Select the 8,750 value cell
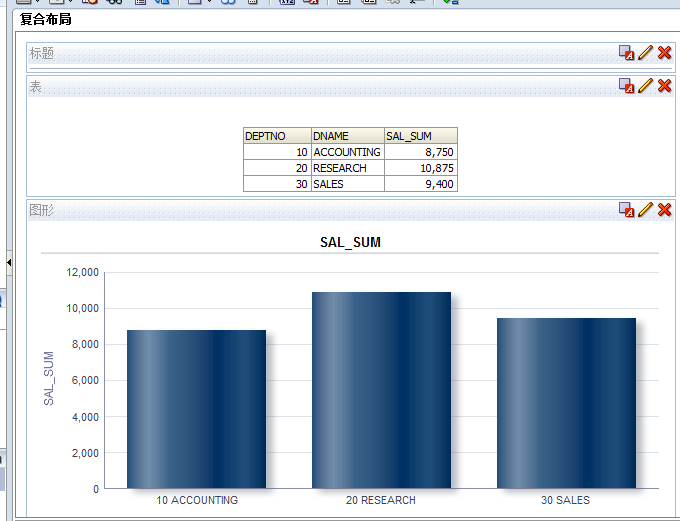Viewport: 680px width, 521px height. pos(421,152)
